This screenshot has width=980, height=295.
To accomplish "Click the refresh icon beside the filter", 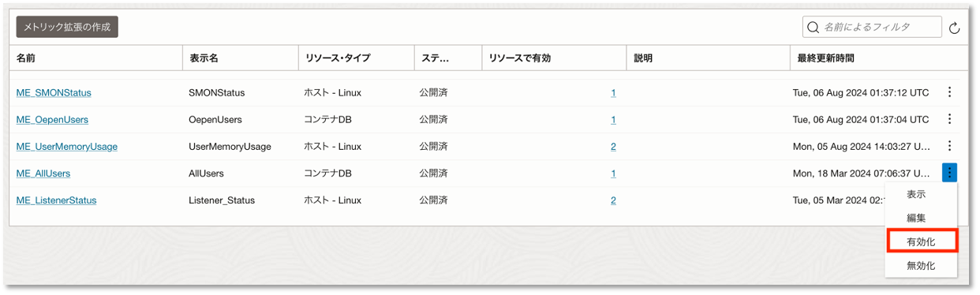I will click(x=954, y=28).
